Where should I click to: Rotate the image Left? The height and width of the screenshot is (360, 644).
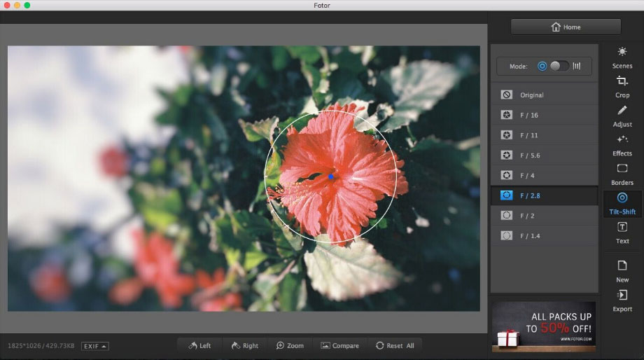(x=199, y=345)
